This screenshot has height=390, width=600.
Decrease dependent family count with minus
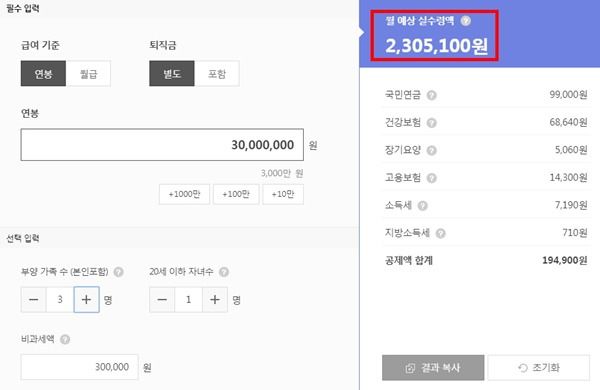[x=34, y=299]
